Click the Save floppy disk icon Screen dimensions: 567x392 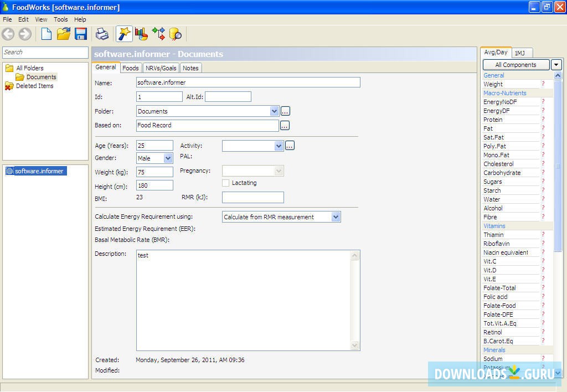tap(81, 34)
